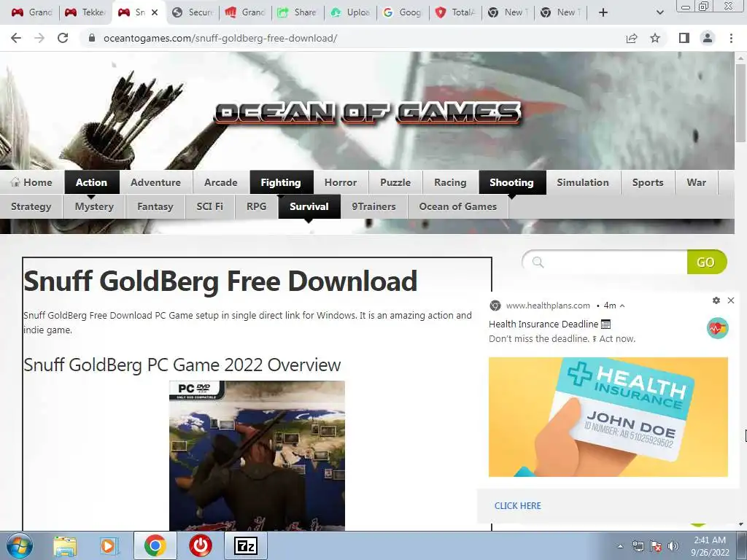747x560 pixels.
Task: Open Chrome's three-dot menu
Action: (731, 38)
